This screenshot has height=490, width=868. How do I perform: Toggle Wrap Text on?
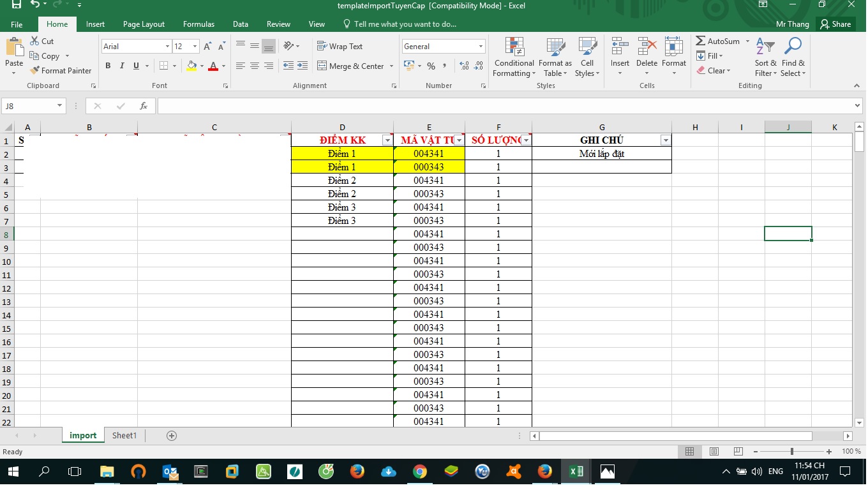[340, 47]
